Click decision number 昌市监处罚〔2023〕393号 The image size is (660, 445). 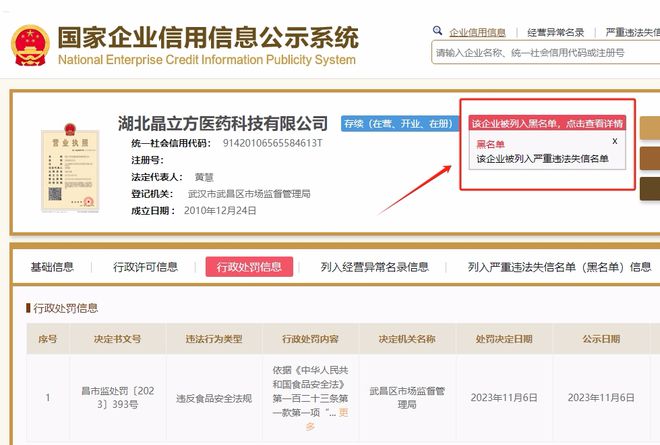117,397
